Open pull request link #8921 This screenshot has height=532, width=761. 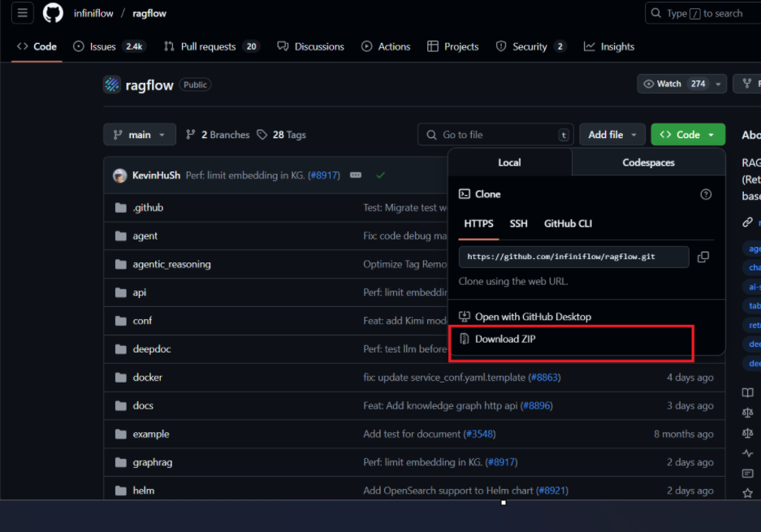552,491
